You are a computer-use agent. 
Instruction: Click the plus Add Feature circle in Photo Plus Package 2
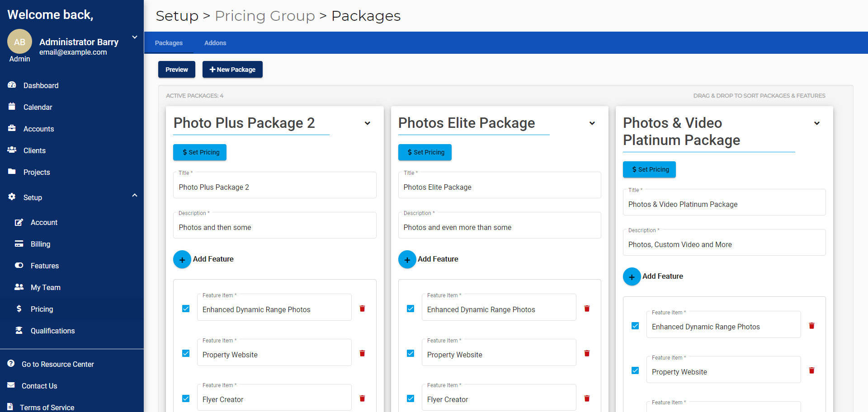(x=182, y=259)
